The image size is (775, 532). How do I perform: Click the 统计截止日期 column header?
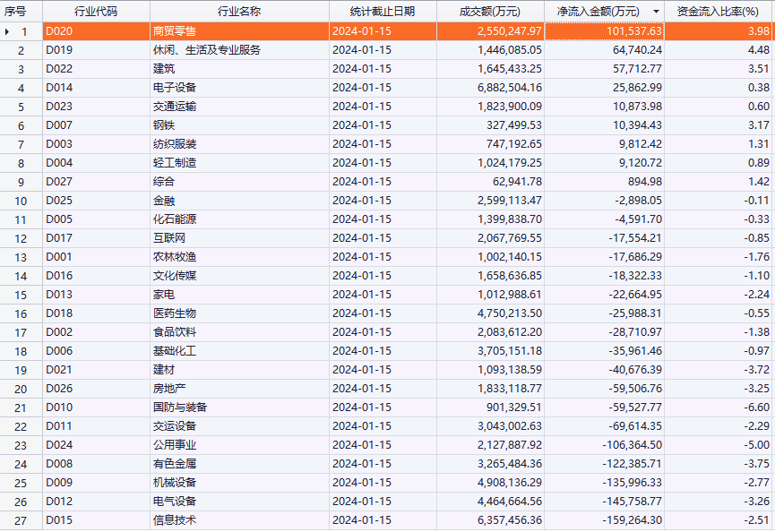click(383, 12)
